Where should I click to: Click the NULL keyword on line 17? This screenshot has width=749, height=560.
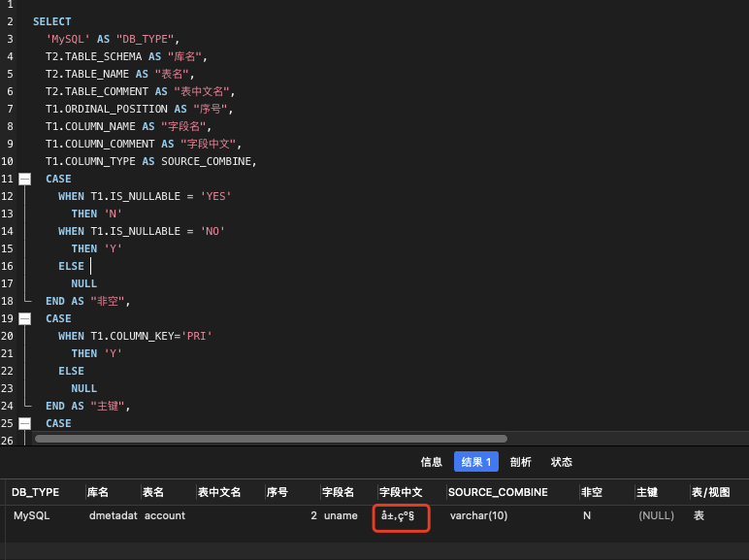pos(84,283)
